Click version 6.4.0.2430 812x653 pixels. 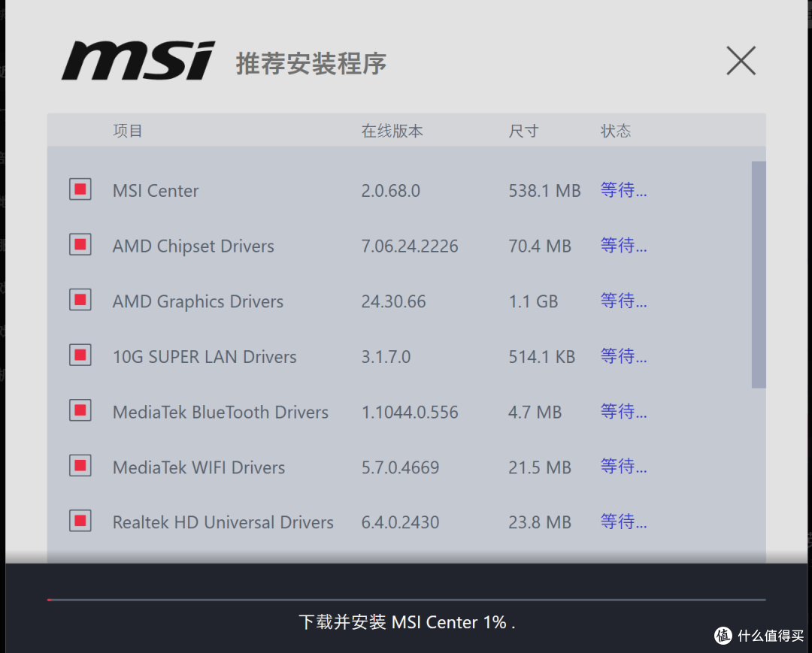point(400,522)
